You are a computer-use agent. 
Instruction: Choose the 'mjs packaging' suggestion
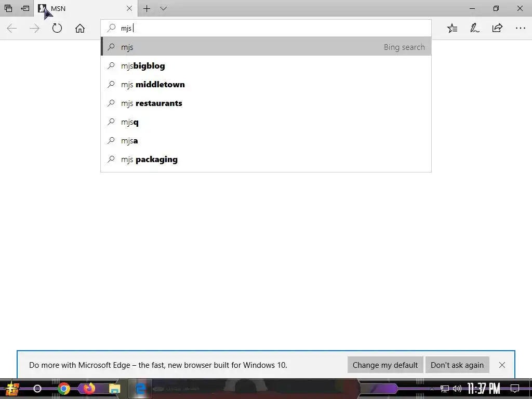click(266, 159)
